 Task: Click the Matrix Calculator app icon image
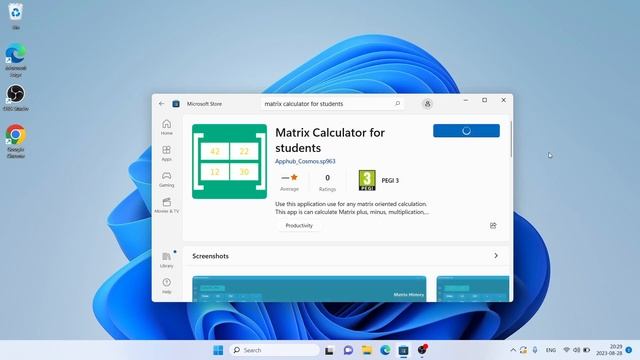pos(229,161)
